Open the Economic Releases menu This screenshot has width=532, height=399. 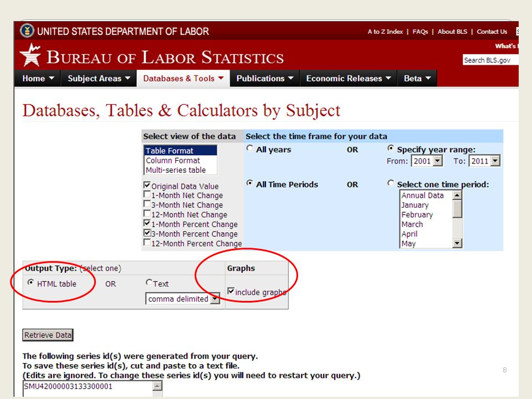click(349, 78)
